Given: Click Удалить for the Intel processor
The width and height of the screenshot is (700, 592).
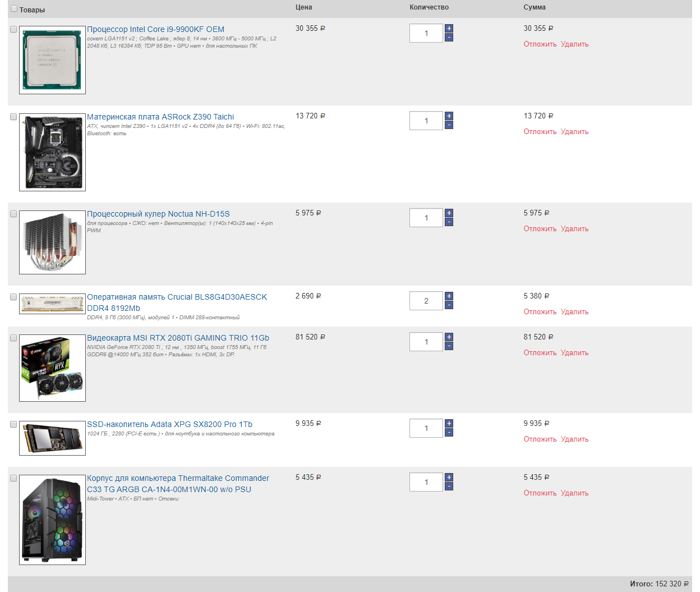Looking at the screenshot, I should pyautogui.click(x=575, y=44).
